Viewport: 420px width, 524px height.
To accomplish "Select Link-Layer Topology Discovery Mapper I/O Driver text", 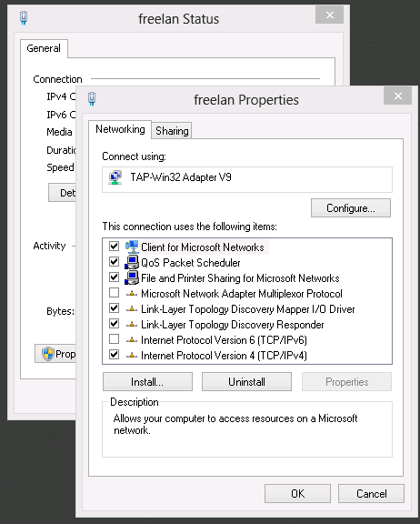I will pos(247,309).
